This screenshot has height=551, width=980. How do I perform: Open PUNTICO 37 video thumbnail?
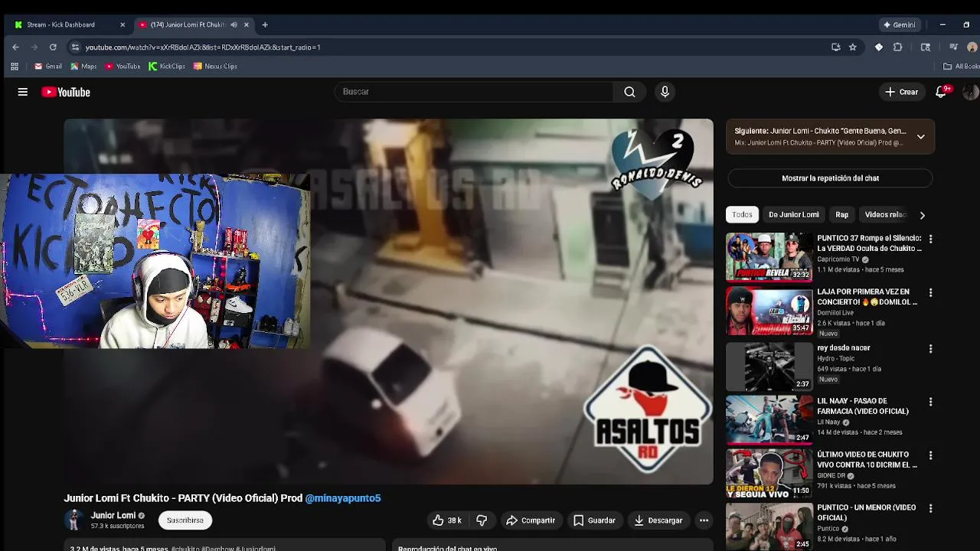tap(769, 257)
